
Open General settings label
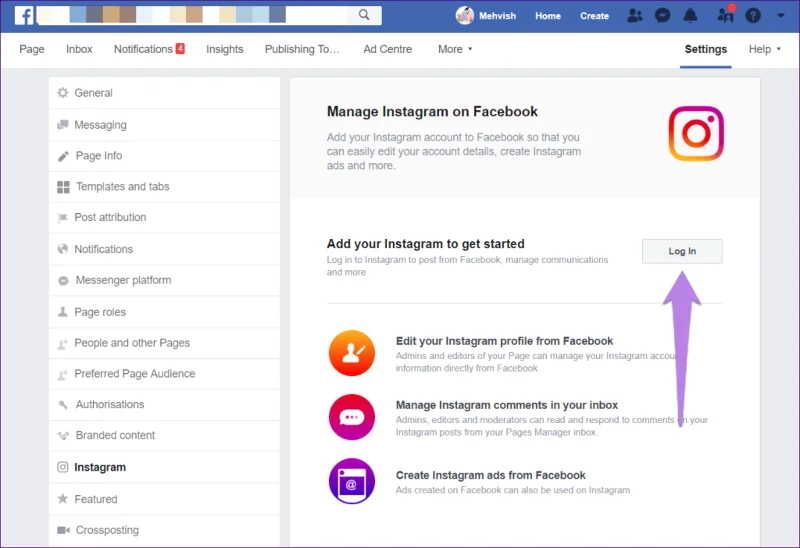[x=93, y=93]
